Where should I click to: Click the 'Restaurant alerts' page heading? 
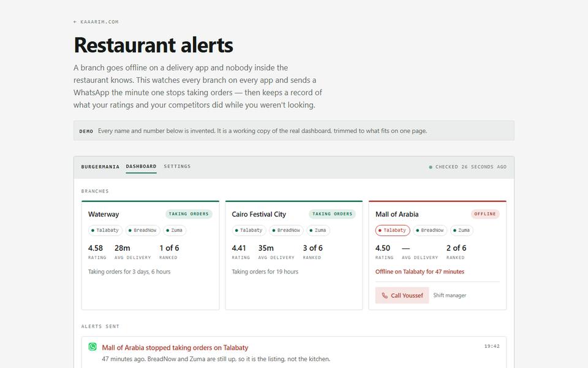[153, 45]
